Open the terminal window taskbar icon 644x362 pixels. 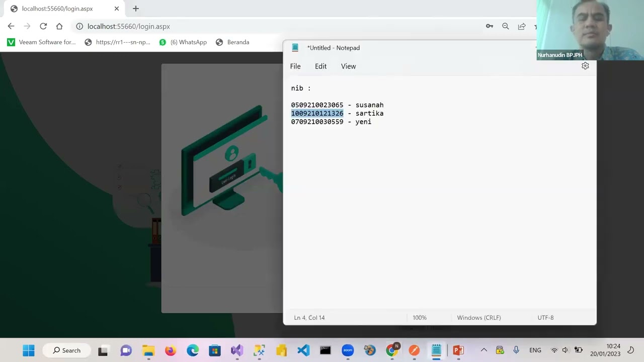point(326,350)
